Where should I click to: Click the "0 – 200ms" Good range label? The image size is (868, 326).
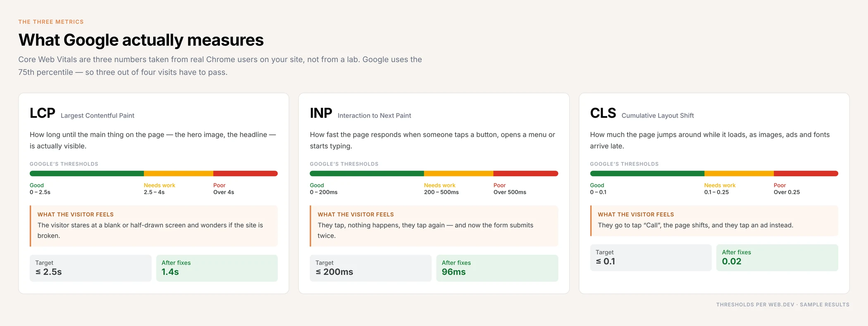324,192
